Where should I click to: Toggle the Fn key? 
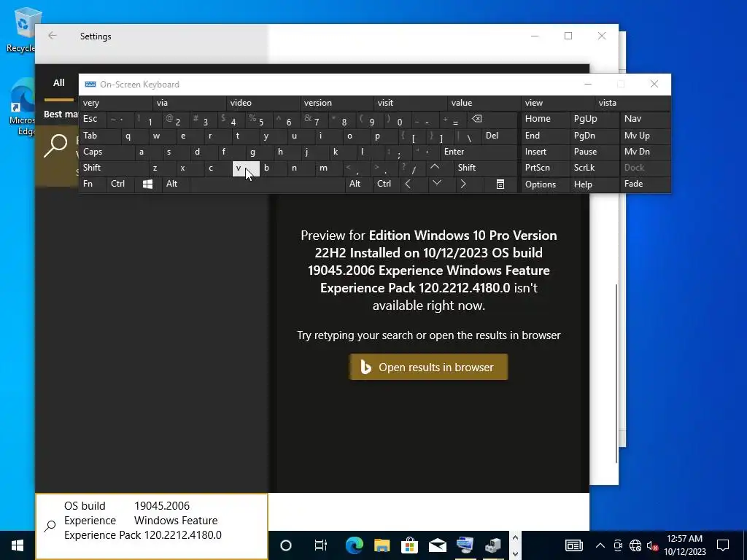[93, 184]
